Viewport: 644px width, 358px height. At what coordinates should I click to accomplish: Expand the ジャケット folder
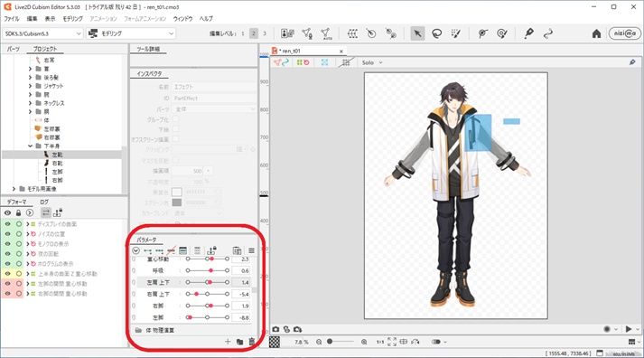(30, 86)
